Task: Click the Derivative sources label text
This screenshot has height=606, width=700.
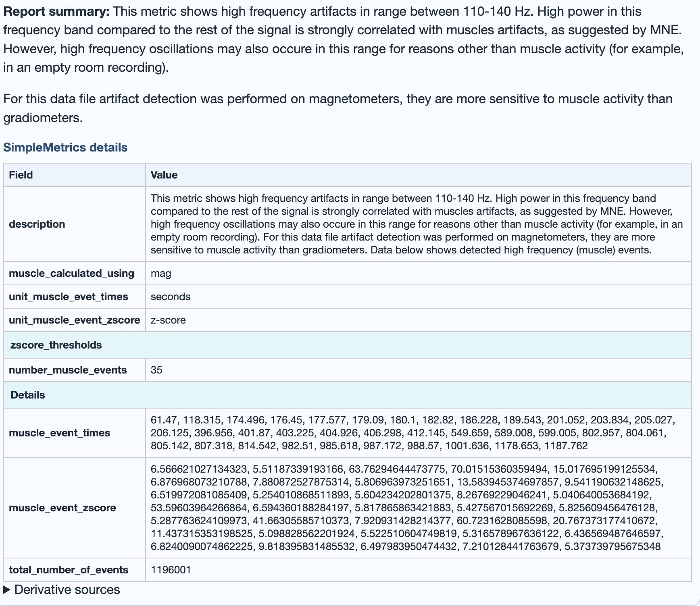Action: tap(67, 590)
